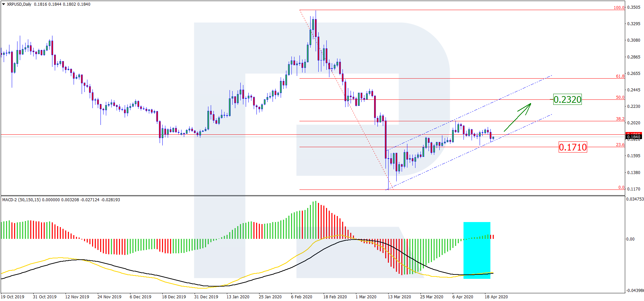
Task: Click the red 0.1710 support price label
Action: [573, 147]
